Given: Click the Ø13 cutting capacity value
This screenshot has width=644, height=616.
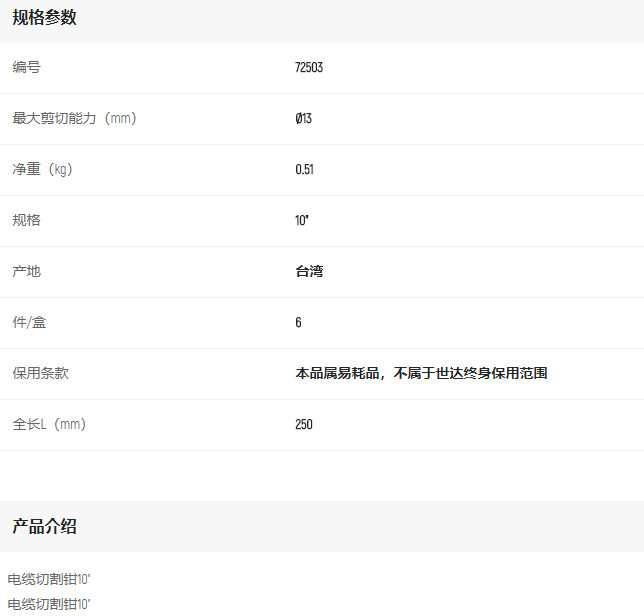Looking at the screenshot, I should click(x=303, y=119).
